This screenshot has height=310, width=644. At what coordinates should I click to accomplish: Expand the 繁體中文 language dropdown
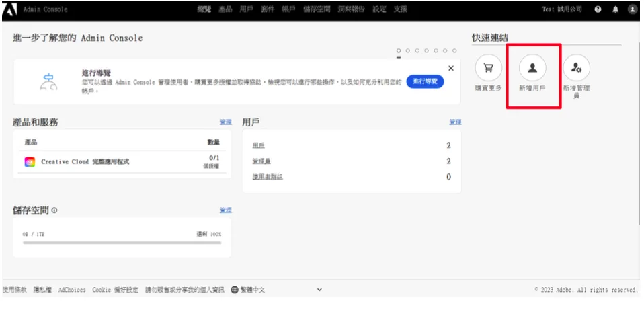pyautogui.click(x=319, y=290)
